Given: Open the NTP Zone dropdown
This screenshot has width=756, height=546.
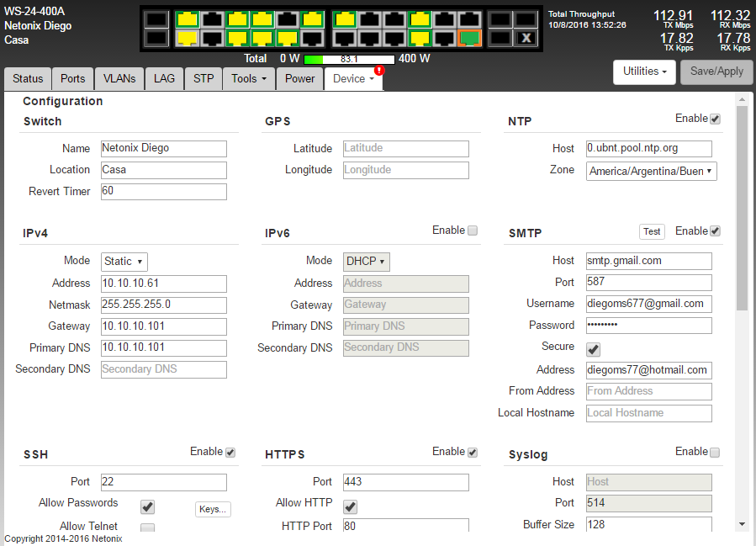Looking at the screenshot, I should (x=651, y=171).
